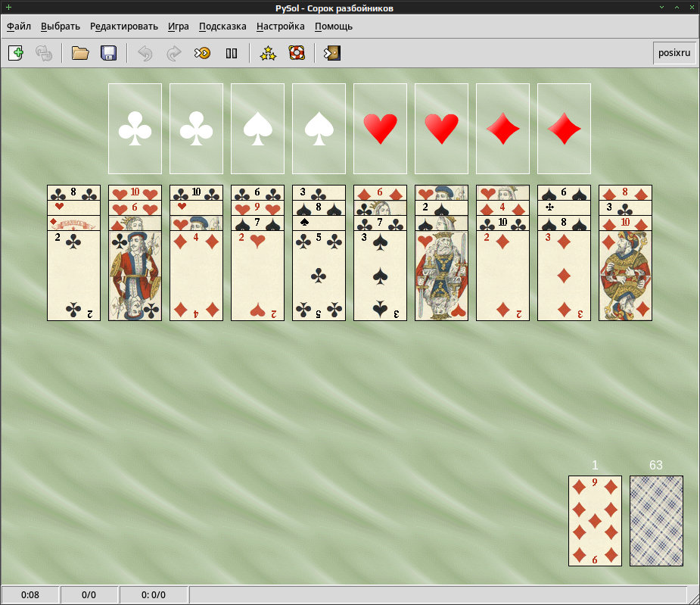Select the 2 of hearts card

click(x=257, y=276)
